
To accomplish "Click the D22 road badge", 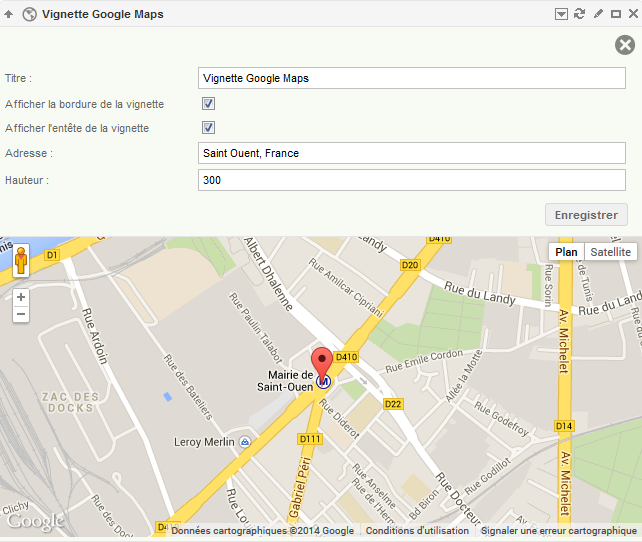I will (393, 404).
